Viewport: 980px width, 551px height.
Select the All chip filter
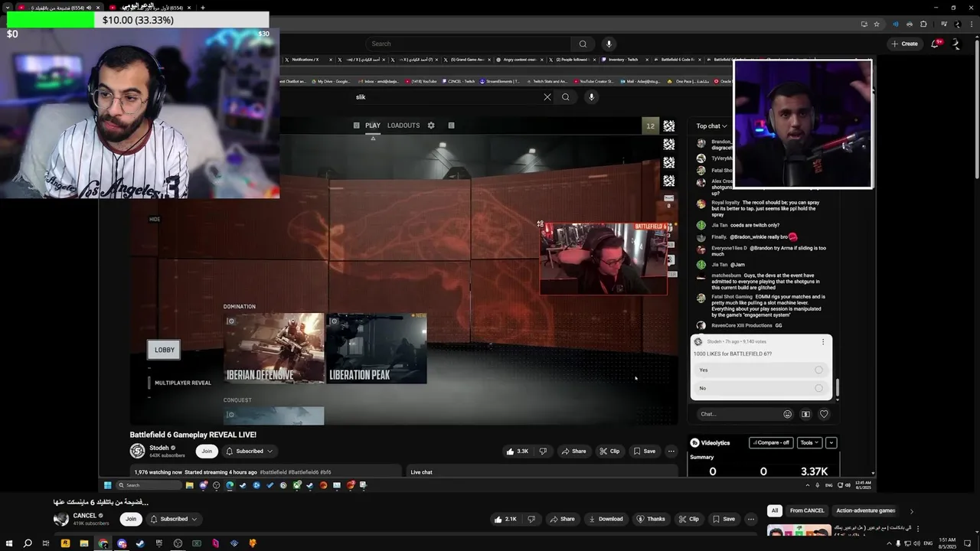tap(775, 510)
